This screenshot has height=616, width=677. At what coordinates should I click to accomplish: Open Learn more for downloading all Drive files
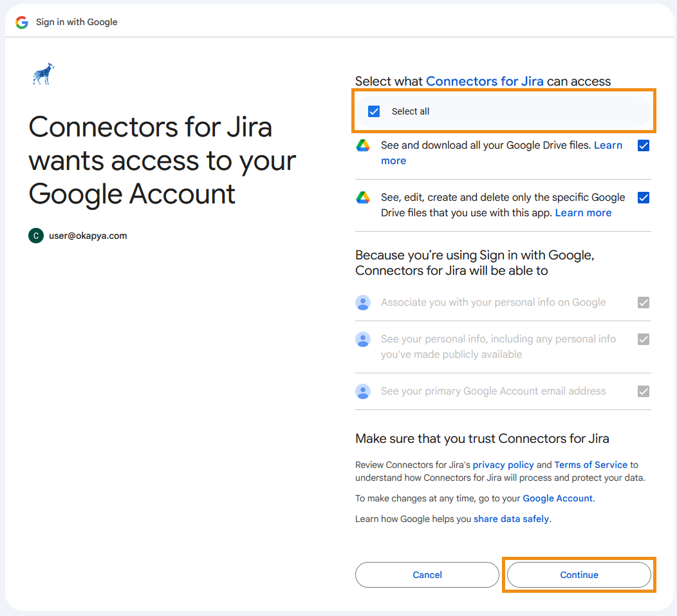tap(607, 145)
